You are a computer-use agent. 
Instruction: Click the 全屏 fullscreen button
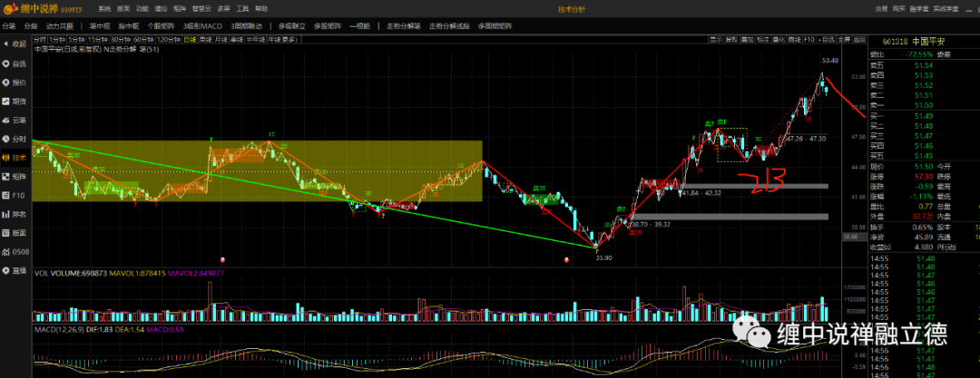[x=845, y=39]
